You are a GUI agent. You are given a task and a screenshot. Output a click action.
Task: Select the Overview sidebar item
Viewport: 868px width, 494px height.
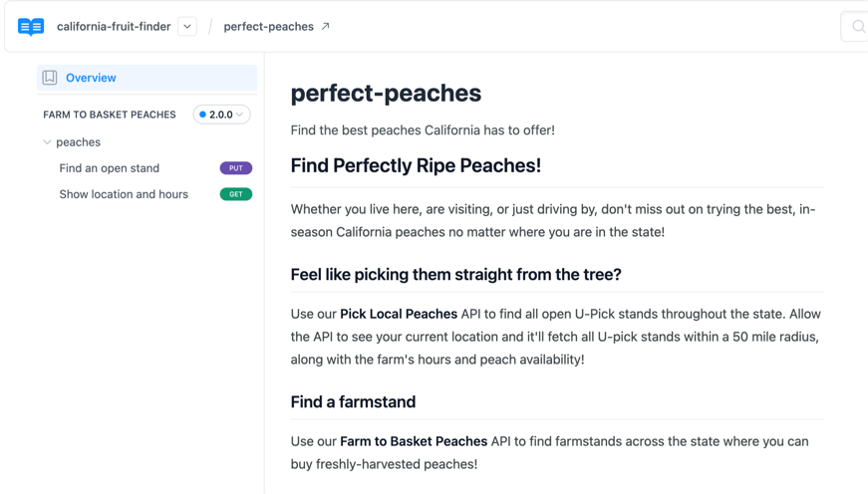pos(91,78)
